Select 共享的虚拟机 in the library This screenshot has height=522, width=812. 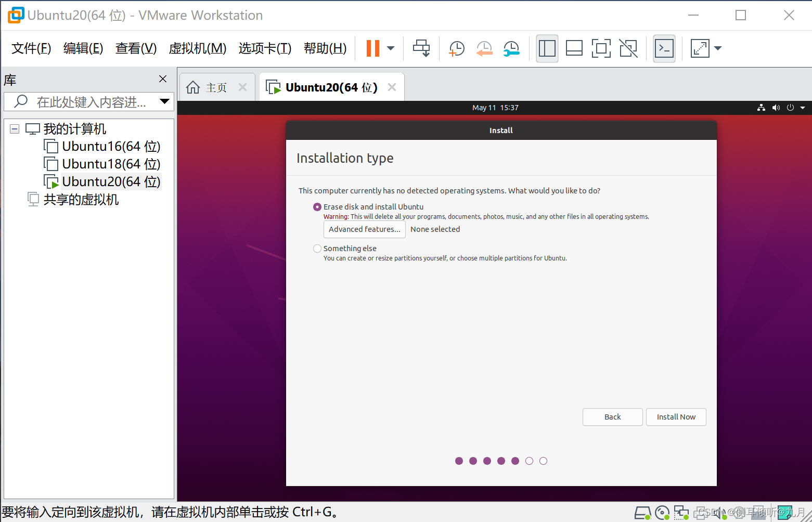[x=73, y=200]
